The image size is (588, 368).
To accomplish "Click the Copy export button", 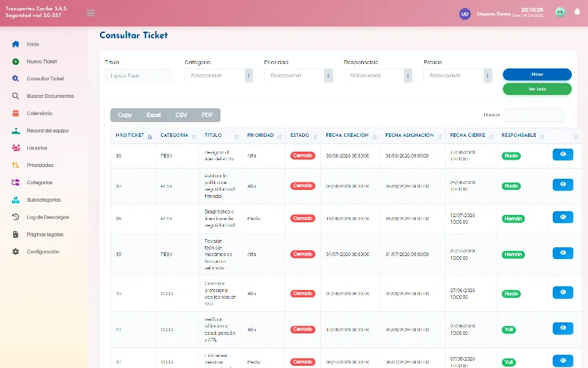I will click(125, 115).
